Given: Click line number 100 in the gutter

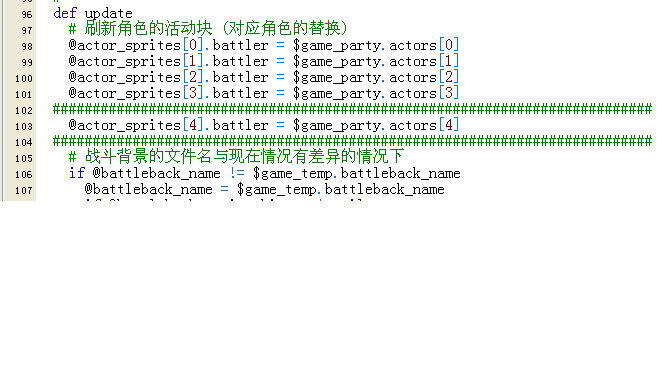Looking at the screenshot, I should pos(24,79).
